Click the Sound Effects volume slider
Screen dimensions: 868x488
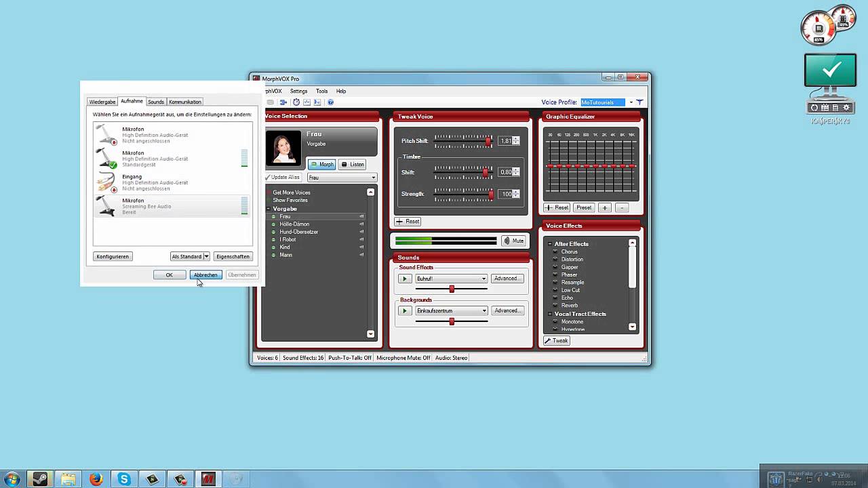(x=452, y=289)
